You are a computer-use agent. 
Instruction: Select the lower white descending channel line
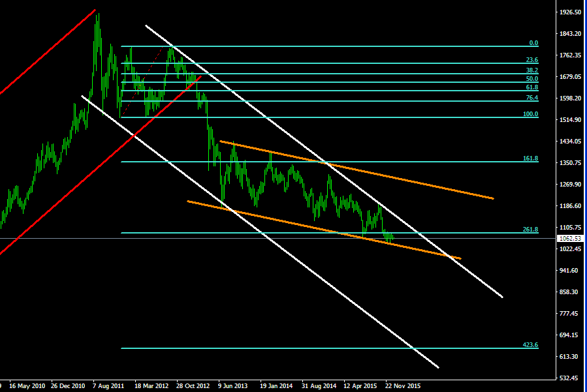point(261,234)
